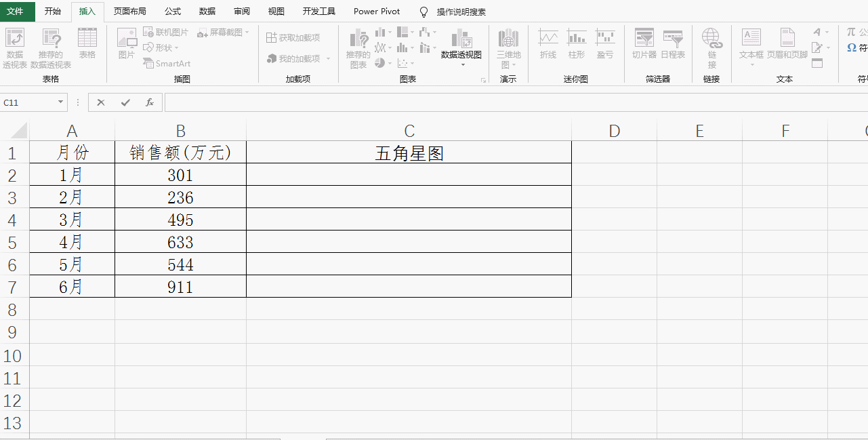Image resolution: width=868 pixels, height=440 pixels.
Task: Toggle the formula bar checkmark confirm button
Action: pos(125,102)
